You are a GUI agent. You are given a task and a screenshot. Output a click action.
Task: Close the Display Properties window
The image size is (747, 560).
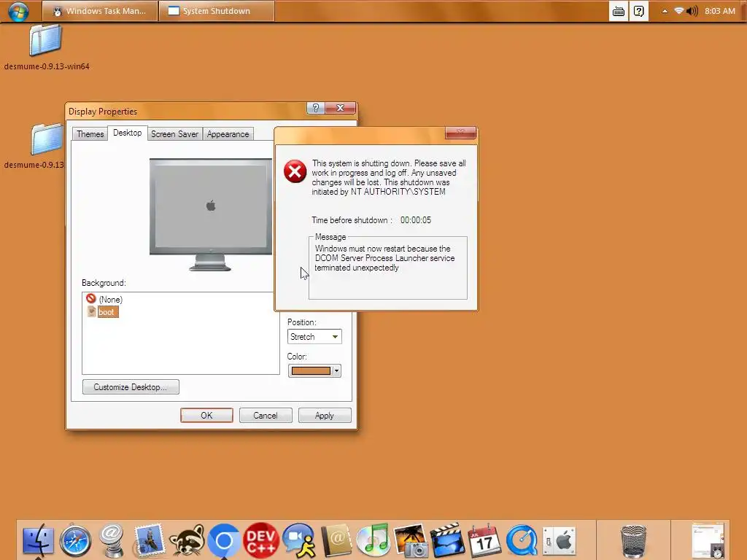[341, 108]
